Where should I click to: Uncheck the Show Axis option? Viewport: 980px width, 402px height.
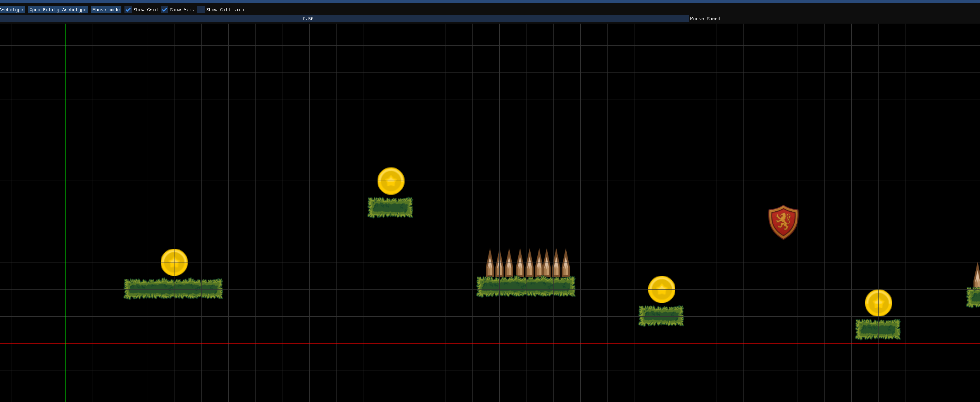click(x=164, y=10)
